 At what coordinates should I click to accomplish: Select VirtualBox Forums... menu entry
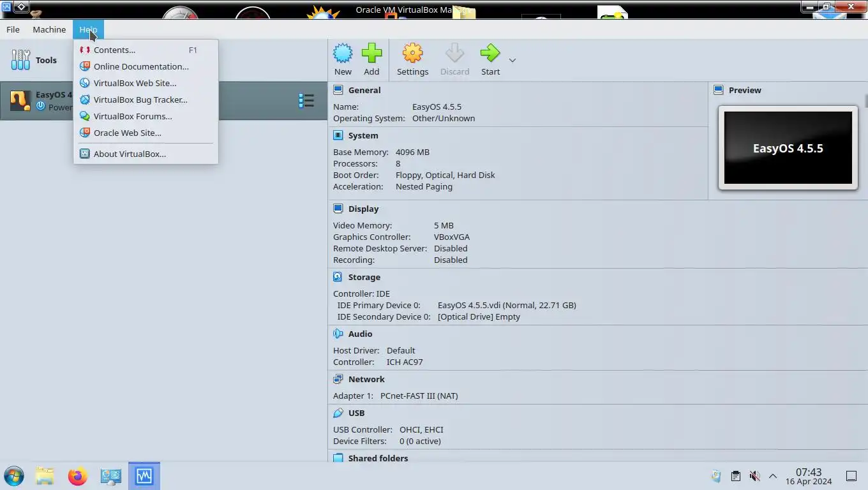point(146,116)
